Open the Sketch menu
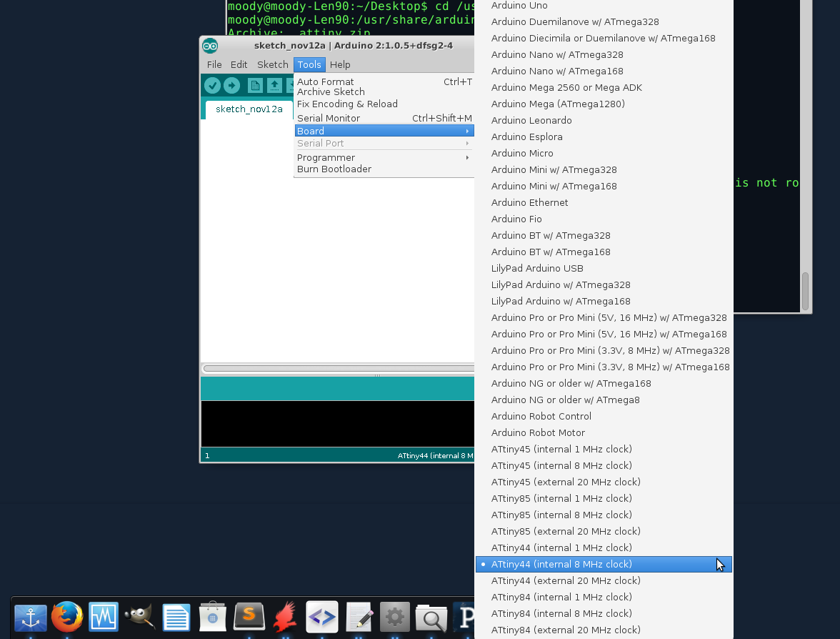 [x=273, y=64]
